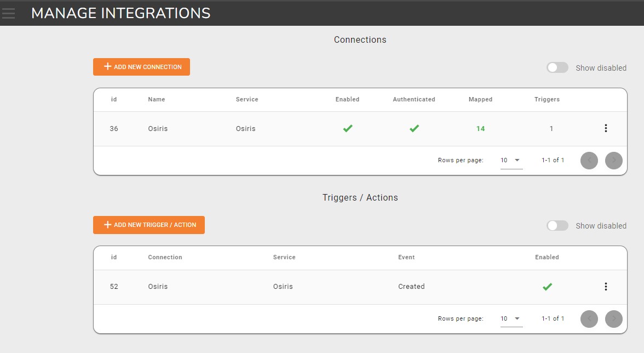This screenshot has width=644, height=353.
Task: Expand Rows per page dropdown in Triggers table
Action: tap(511, 318)
